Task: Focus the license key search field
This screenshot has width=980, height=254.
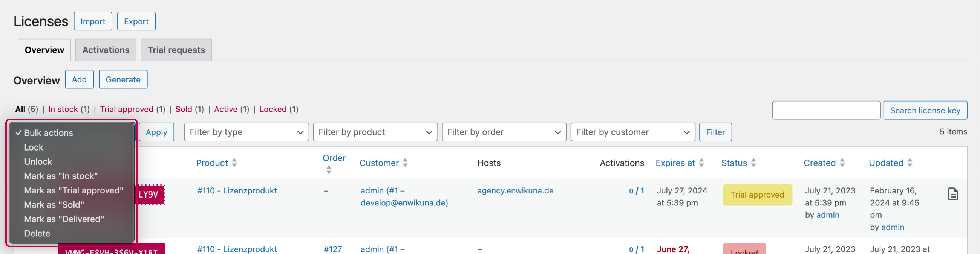Action: pos(826,110)
